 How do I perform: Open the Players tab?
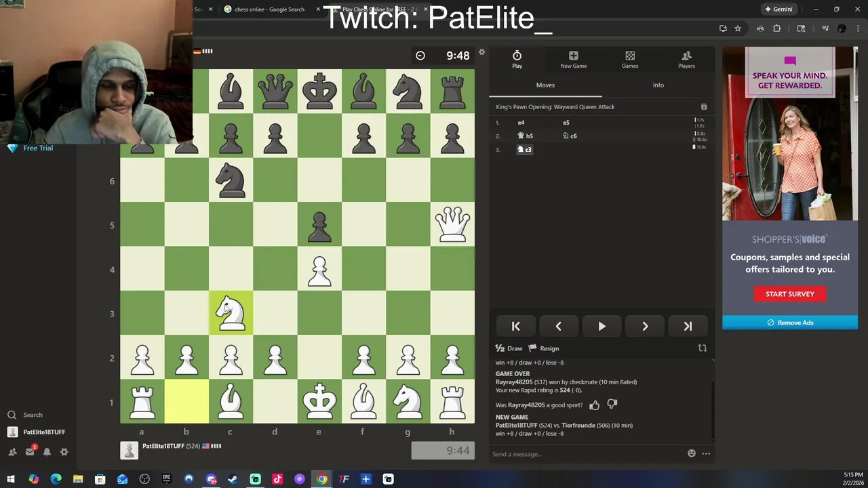click(686, 60)
